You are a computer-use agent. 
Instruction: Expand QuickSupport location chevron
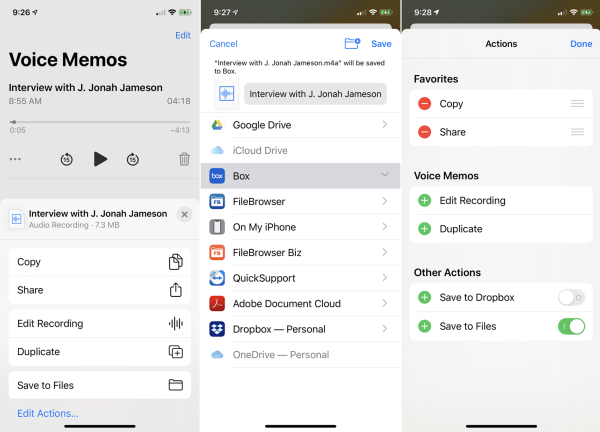click(x=385, y=277)
